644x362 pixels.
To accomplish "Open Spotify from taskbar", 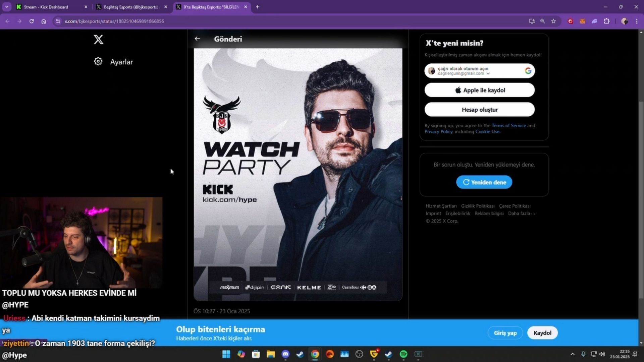I will pos(404,354).
